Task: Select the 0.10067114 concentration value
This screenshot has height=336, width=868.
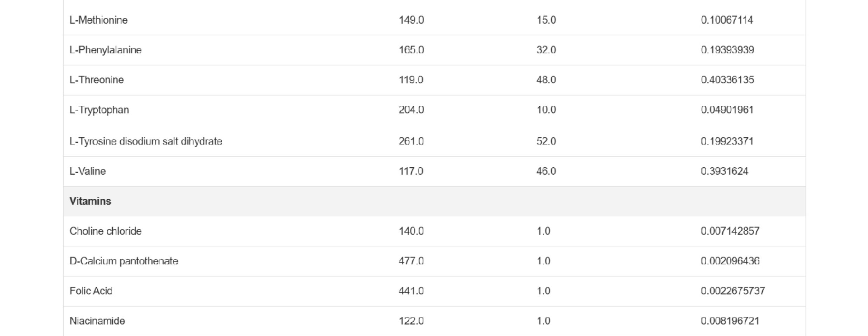Action: (727, 20)
